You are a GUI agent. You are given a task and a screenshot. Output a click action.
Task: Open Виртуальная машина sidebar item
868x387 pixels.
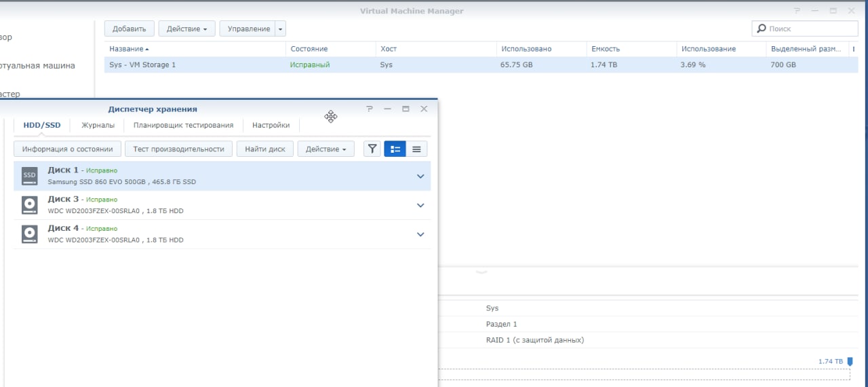coord(37,65)
